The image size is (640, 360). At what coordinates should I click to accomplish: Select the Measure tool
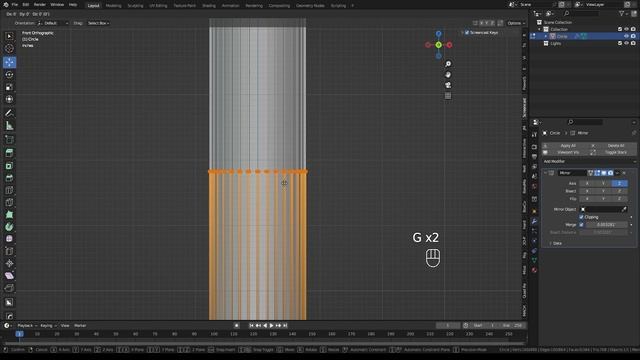click(9, 126)
